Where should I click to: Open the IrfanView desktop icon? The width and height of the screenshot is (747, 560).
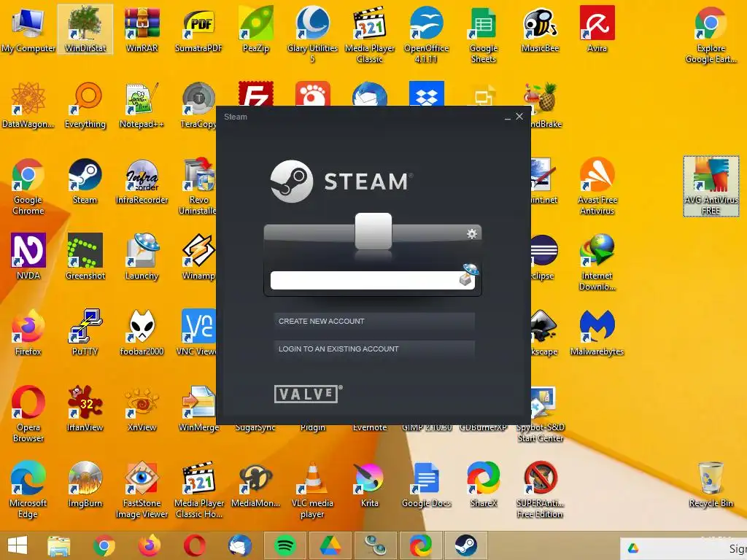tap(85, 408)
